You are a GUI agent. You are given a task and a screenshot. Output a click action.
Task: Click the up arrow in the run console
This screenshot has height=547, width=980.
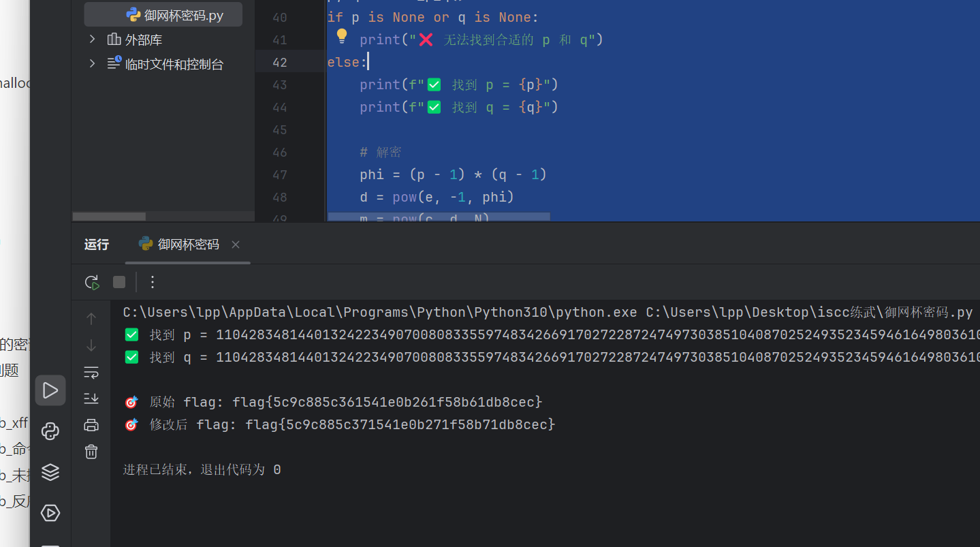coord(91,319)
